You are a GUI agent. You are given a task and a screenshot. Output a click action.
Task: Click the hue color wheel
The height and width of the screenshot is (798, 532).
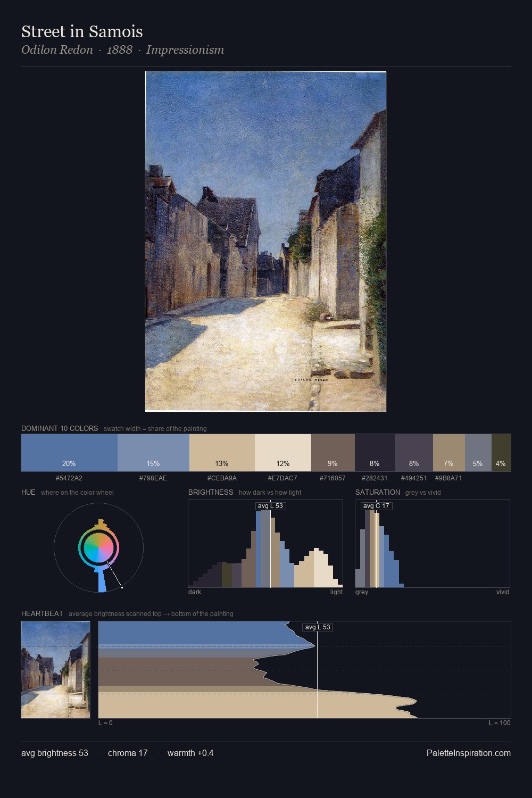[98, 547]
